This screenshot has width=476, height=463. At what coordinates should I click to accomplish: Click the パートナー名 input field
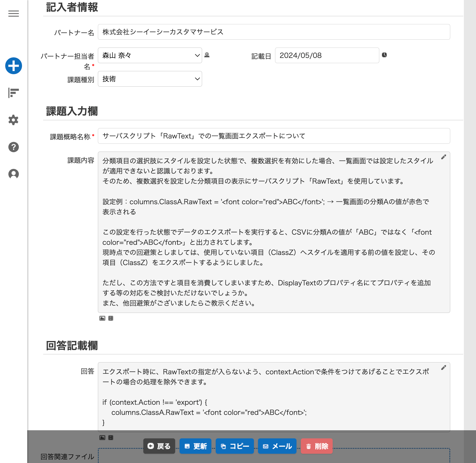[x=274, y=32]
